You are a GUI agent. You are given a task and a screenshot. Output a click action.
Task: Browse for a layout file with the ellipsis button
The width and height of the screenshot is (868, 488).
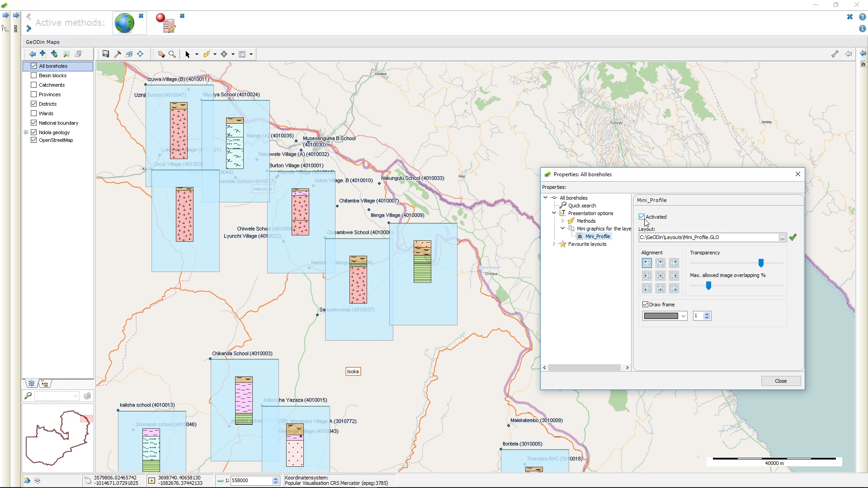[782, 237]
